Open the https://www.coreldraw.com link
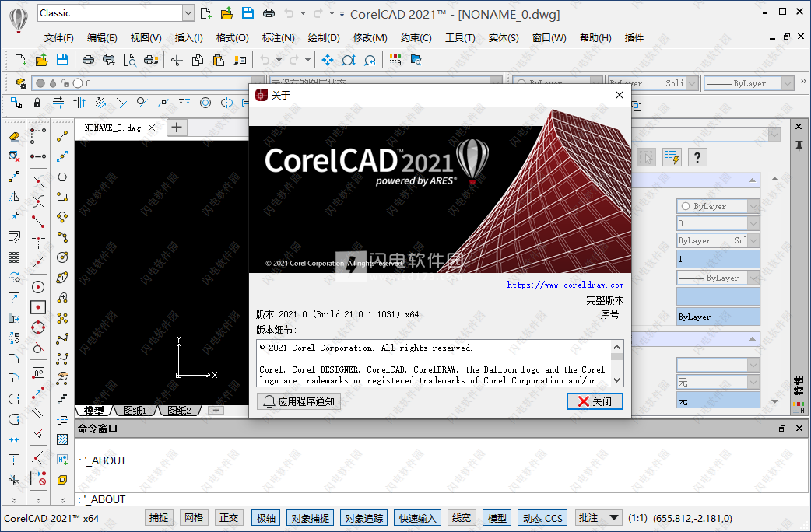The image size is (811, 532). (565, 285)
